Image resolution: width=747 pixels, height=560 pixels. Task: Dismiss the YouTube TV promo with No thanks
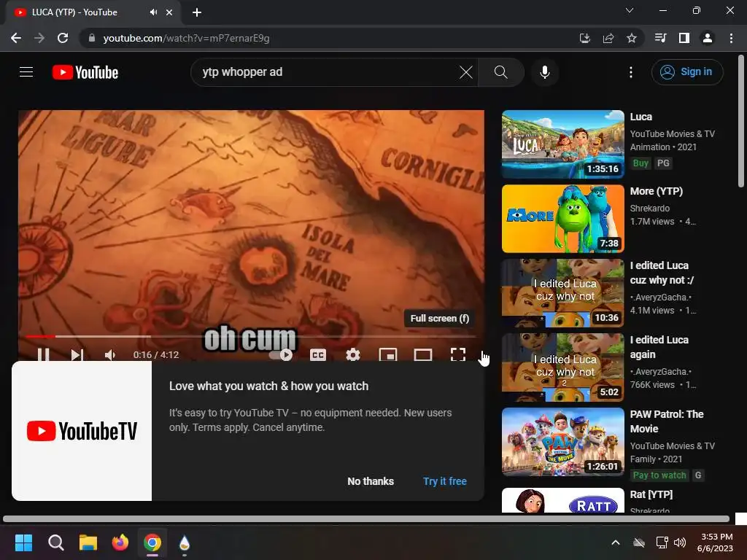pos(371,481)
